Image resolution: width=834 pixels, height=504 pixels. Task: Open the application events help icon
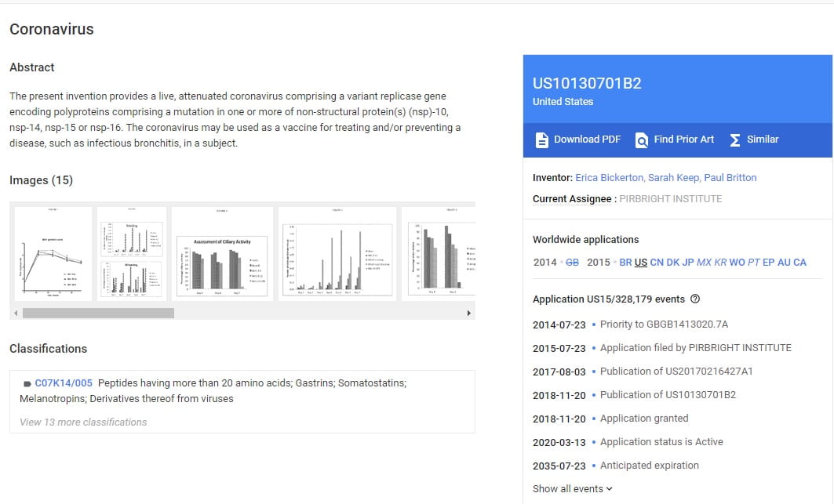click(x=695, y=299)
